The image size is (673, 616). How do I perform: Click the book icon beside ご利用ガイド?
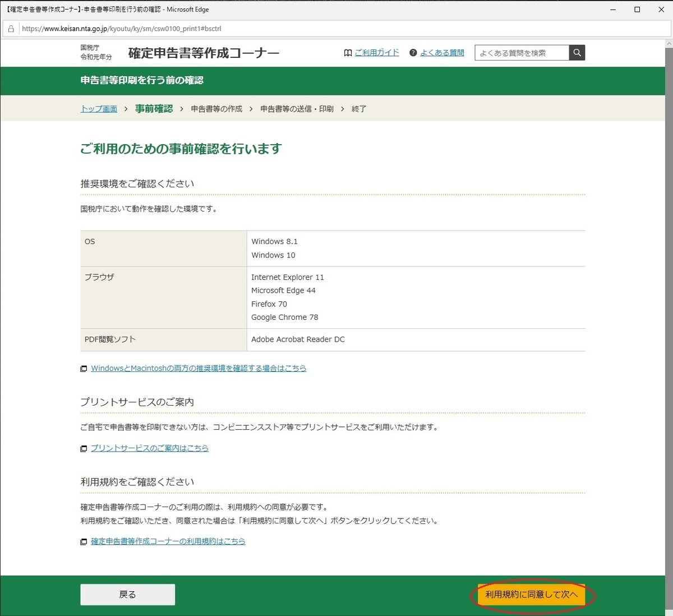click(x=348, y=53)
